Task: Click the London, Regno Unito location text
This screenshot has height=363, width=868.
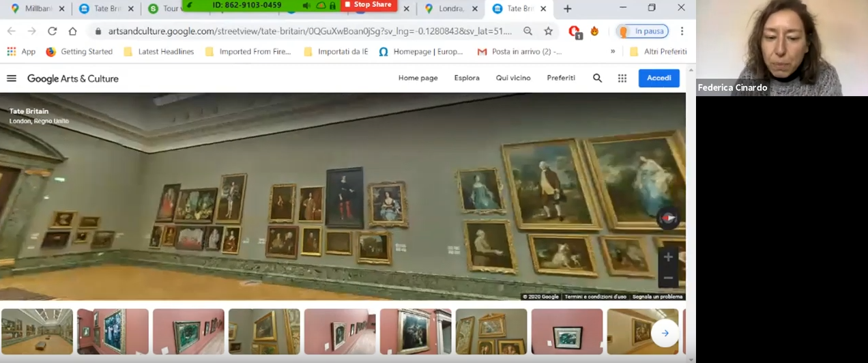Action: point(39,121)
